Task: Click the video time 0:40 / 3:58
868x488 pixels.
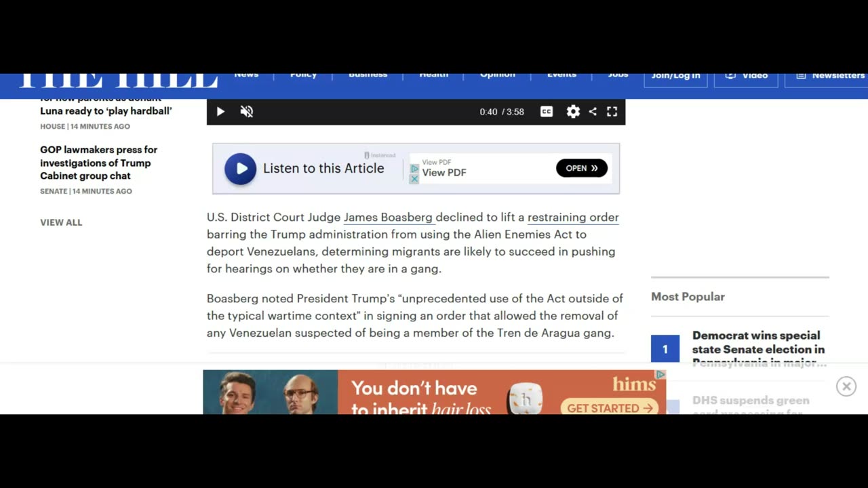Action: pos(502,112)
